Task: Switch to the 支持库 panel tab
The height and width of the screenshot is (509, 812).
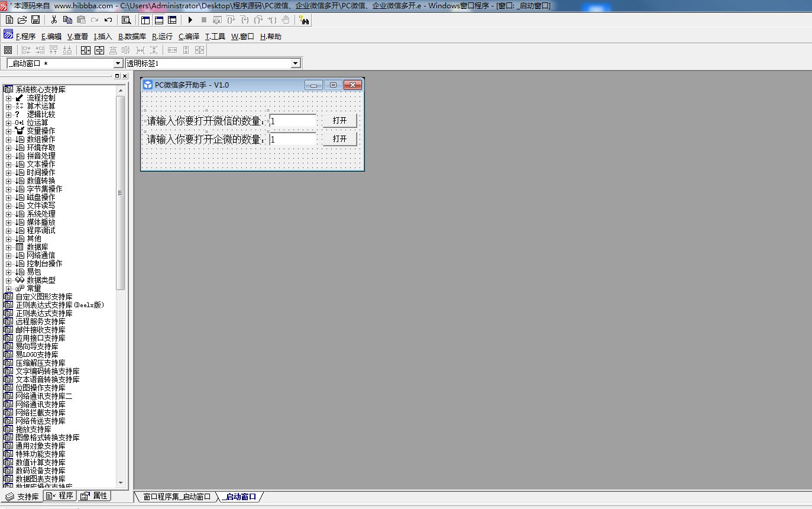Action: [x=22, y=497]
